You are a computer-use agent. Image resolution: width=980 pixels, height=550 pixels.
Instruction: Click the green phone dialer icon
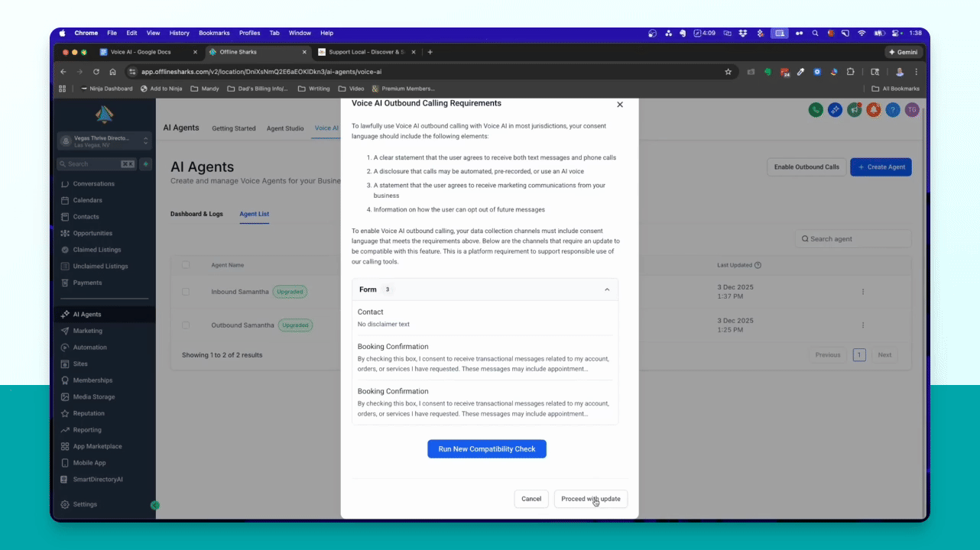(x=816, y=110)
